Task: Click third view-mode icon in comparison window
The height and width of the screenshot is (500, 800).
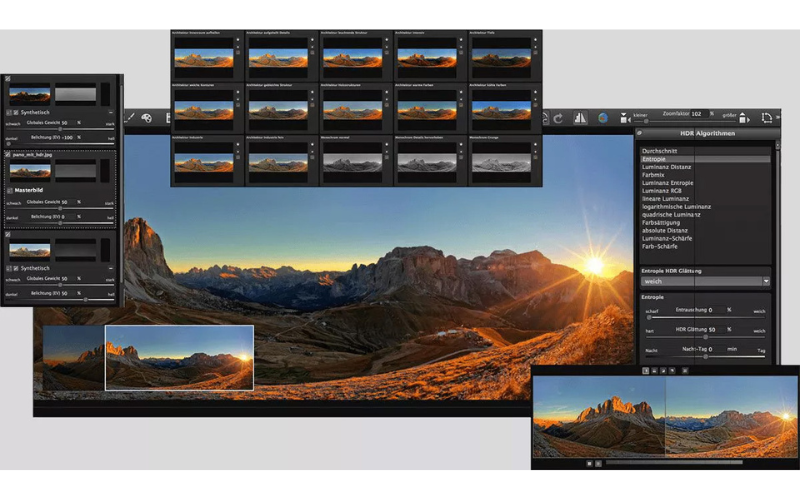Action: (663, 371)
